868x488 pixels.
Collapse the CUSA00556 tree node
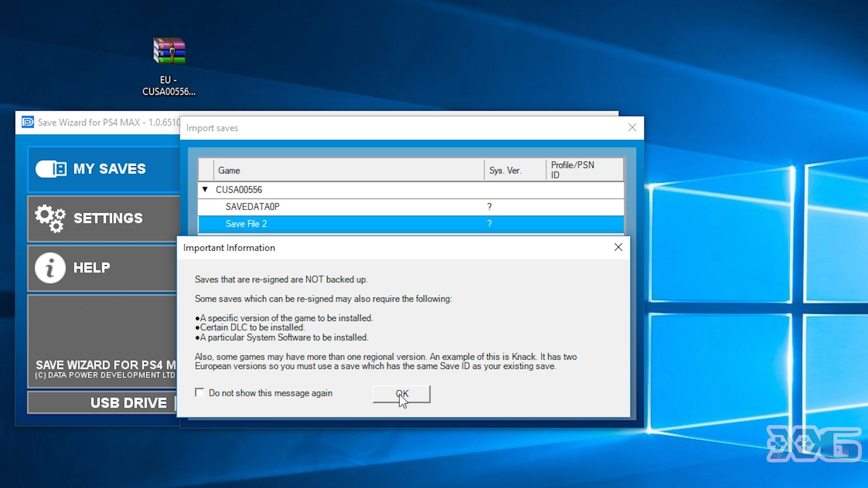click(x=205, y=189)
